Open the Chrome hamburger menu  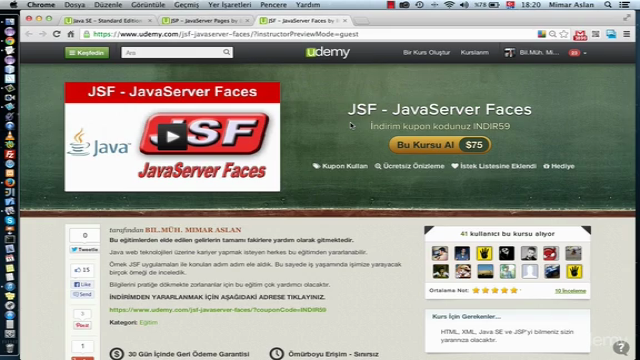[627, 34]
